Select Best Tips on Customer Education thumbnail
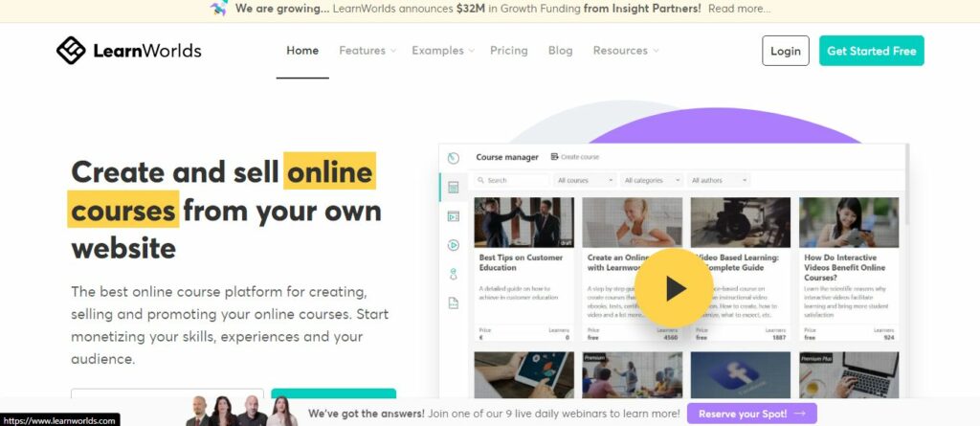Viewport: 980px width, 426px height. [x=523, y=223]
